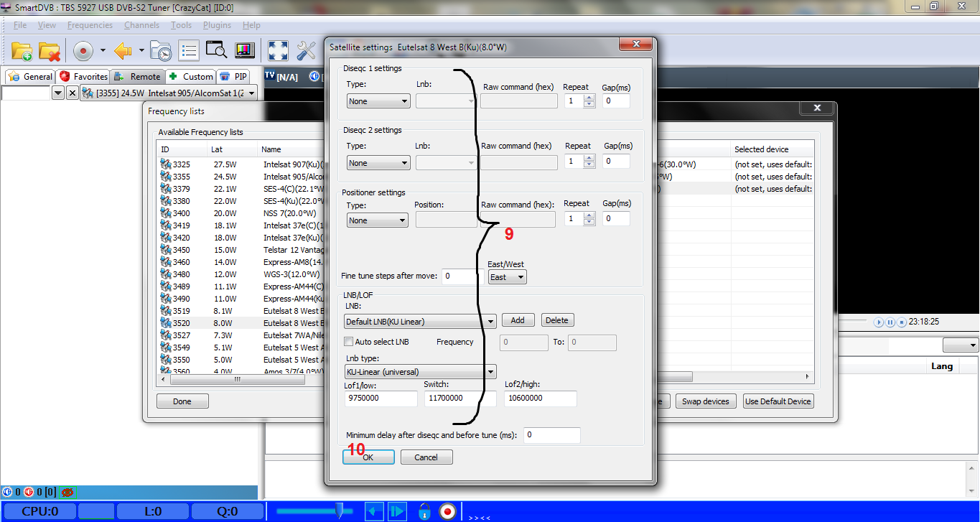The image size is (980, 522).
Task: Open the Default LNB(KU Linear) dropdown
Action: pos(420,322)
